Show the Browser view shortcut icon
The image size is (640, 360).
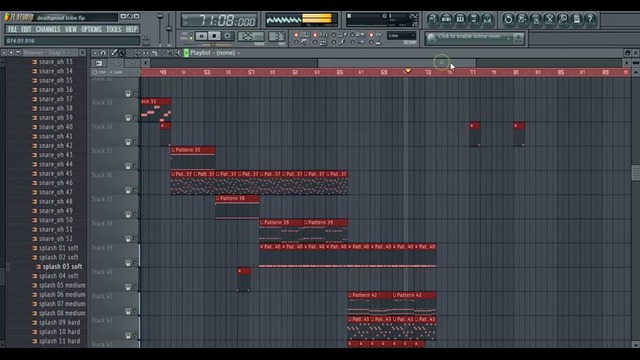474,19
